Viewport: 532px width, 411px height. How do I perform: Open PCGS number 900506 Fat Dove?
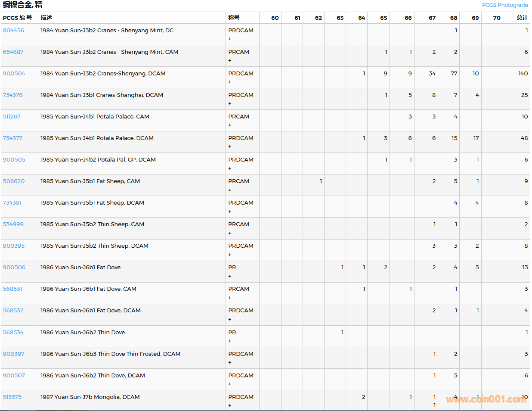point(14,268)
